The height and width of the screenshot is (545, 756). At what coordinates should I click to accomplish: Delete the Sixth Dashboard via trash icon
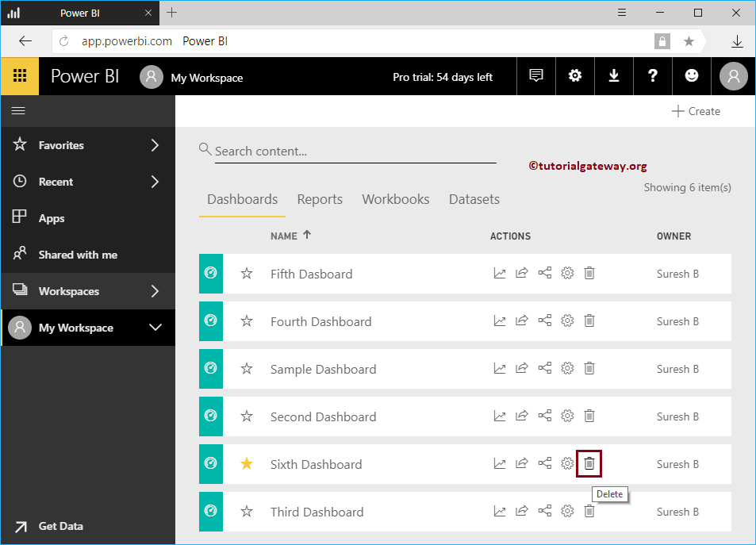tap(589, 463)
